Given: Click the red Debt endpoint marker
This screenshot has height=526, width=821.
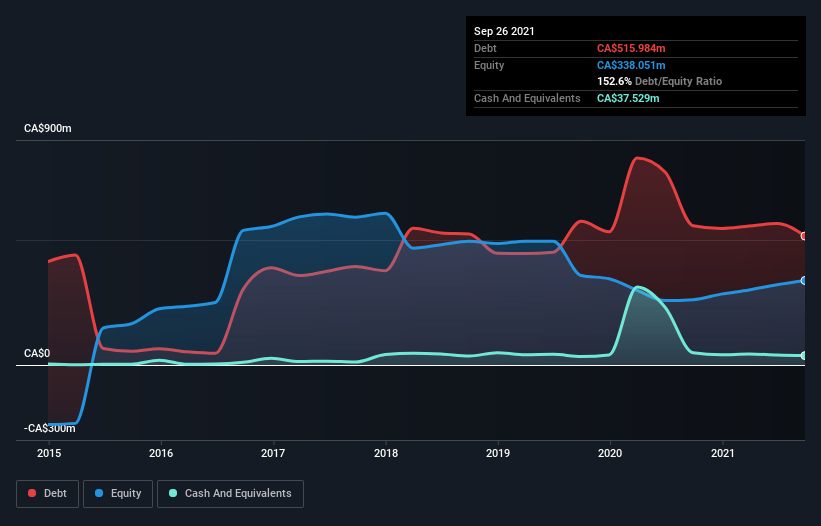Looking at the screenshot, I should [x=804, y=236].
